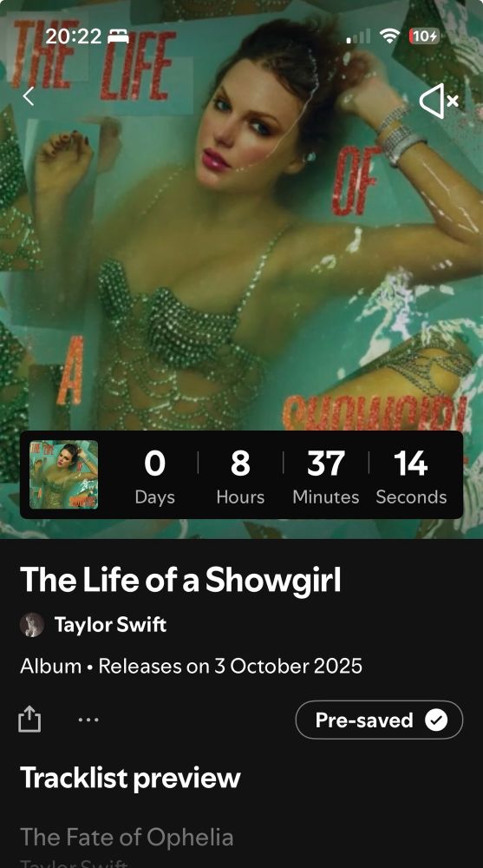Select The Fate of Ophelia track
The height and width of the screenshot is (868, 483).
pos(127,837)
